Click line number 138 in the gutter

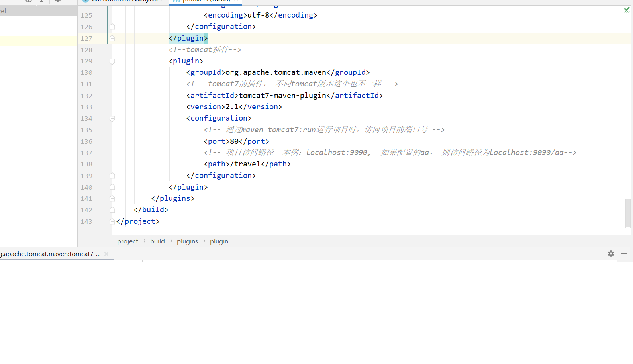click(x=86, y=164)
